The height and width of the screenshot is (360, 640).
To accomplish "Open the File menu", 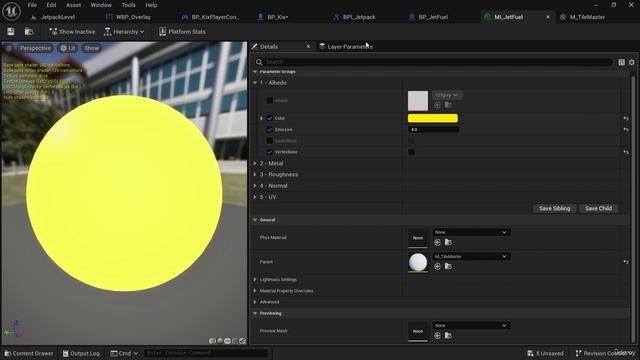I will [32, 5].
